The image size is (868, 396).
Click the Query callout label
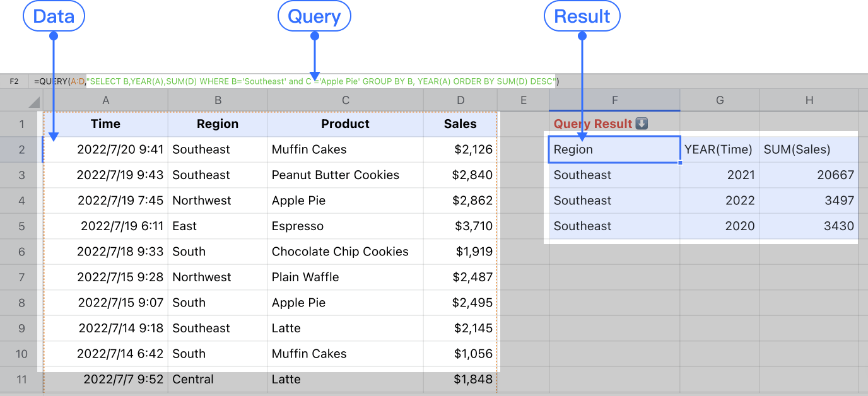(x=314, y=16)
